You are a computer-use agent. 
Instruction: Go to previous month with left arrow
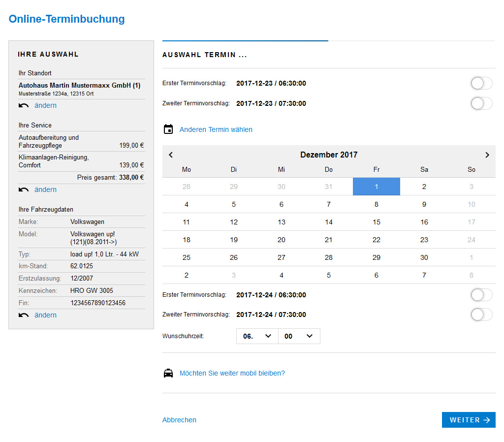pyautogui.click(x=171, y=155)
